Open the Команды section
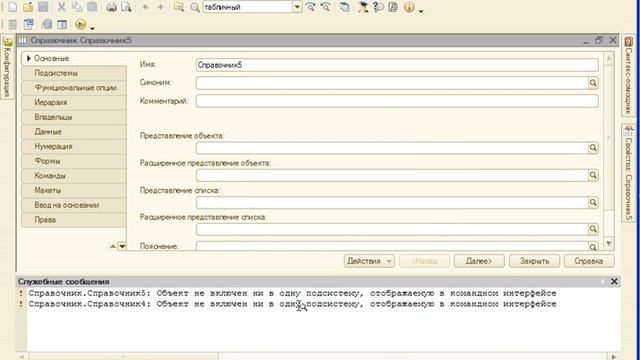 click(74, 176)
